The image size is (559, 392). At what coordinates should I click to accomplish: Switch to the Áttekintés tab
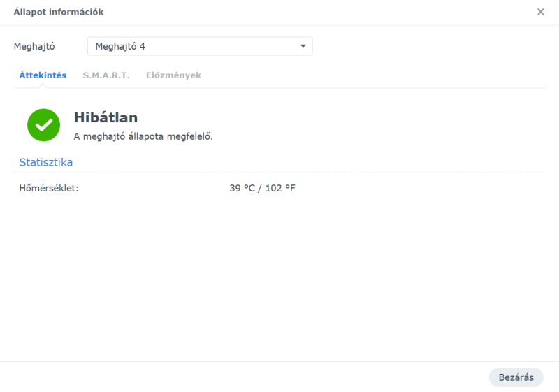tap(43, 75)
